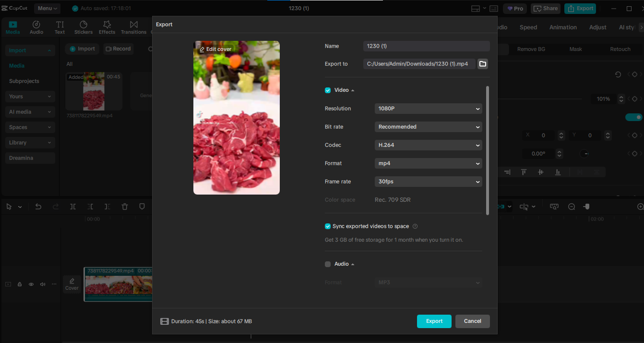Open the Transitions panel in the main toolbar

click(x=133, y=27)
